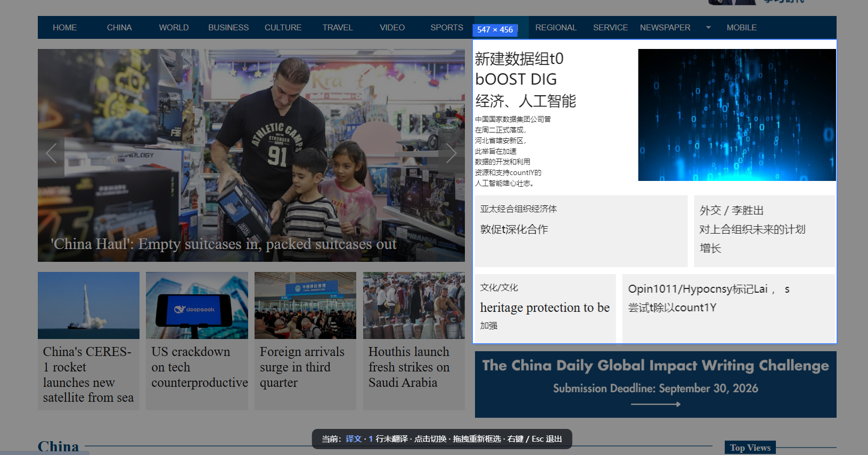The image size is (868, 455).
Task: Read Houthis launch fresh strikes headline
Action: point(409,367)
